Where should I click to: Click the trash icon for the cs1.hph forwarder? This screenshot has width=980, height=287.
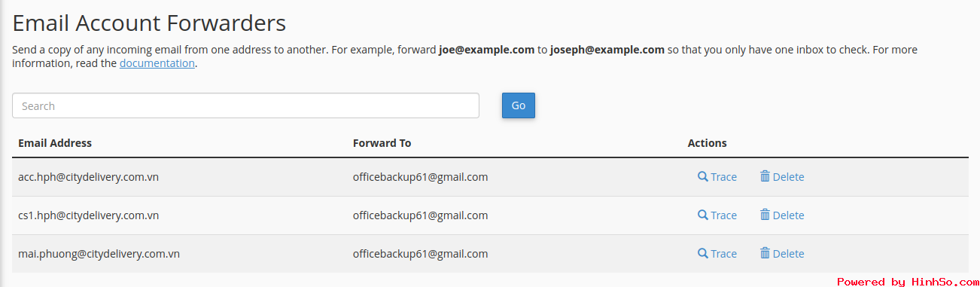click(x=765, y=215)
